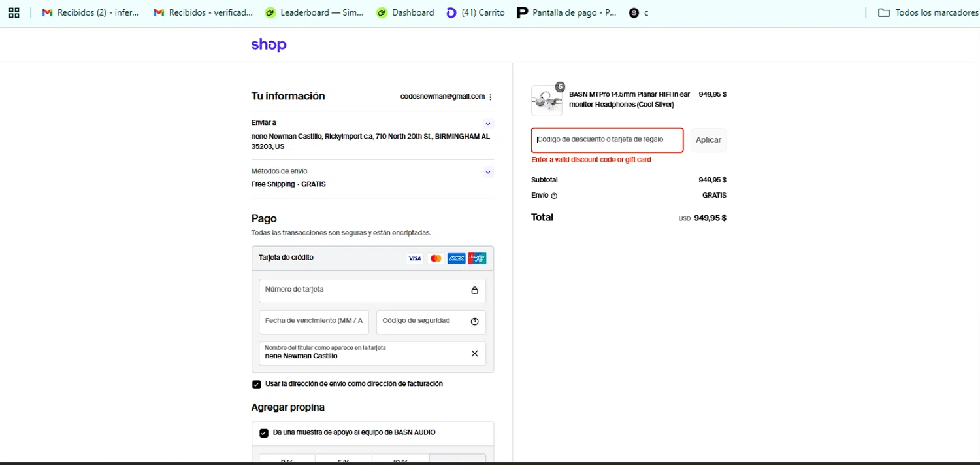Expand the 'Enviar a' address section
The height and width of the screenshot is (465, 980).
[x=488, y=124]
